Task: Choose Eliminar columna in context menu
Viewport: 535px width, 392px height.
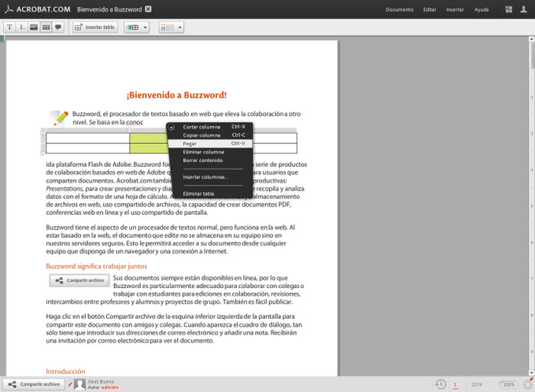Action: click(x=211, y=152)
